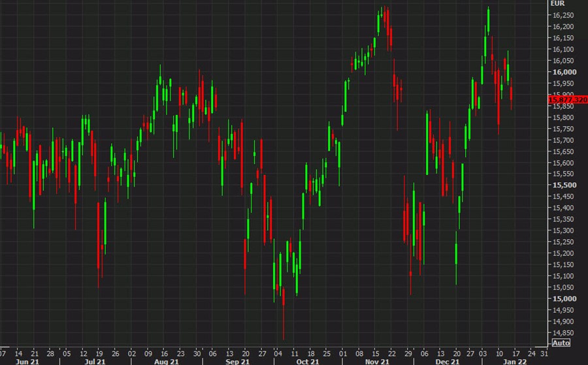Screen dimensions: 588x365
Task: Click the Jun 21 month label
Action: pyautogui.click(x=27, y=362)
